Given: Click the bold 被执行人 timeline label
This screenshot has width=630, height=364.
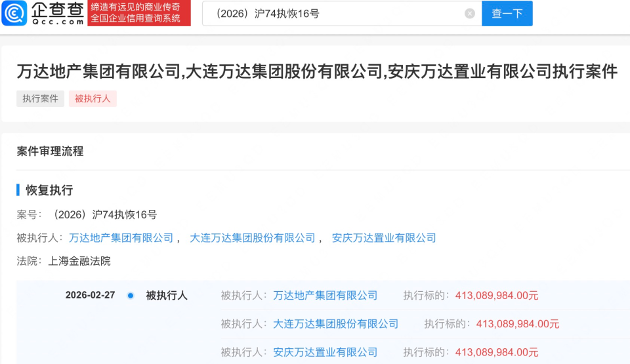Looking at the screenshot, I should click(166, 296).
